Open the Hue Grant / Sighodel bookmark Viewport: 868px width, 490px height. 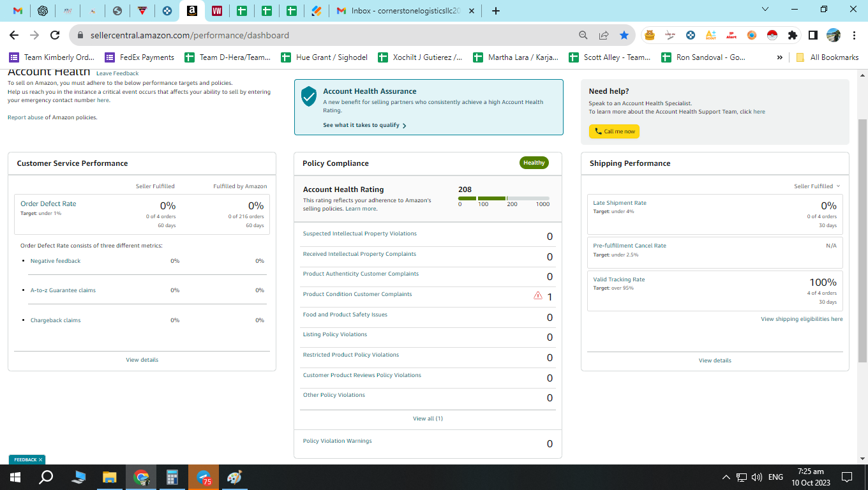[x=325, y=57]
